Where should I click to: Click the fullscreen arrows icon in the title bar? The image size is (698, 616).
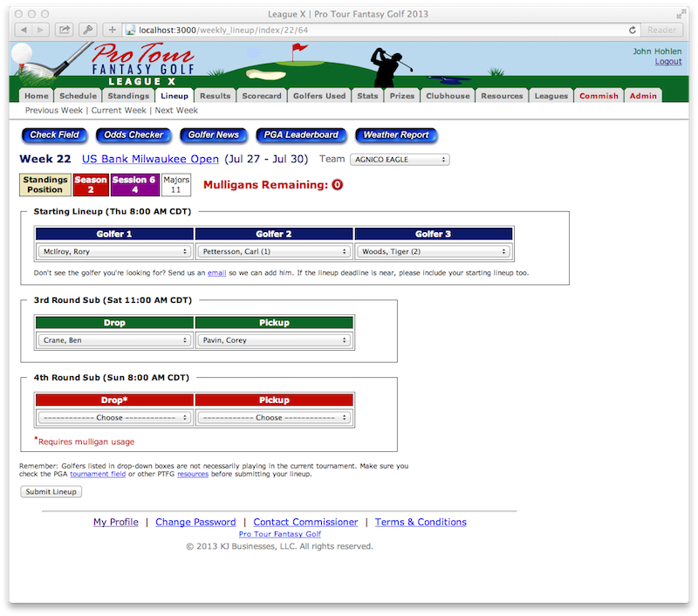[x=680, y=14]
